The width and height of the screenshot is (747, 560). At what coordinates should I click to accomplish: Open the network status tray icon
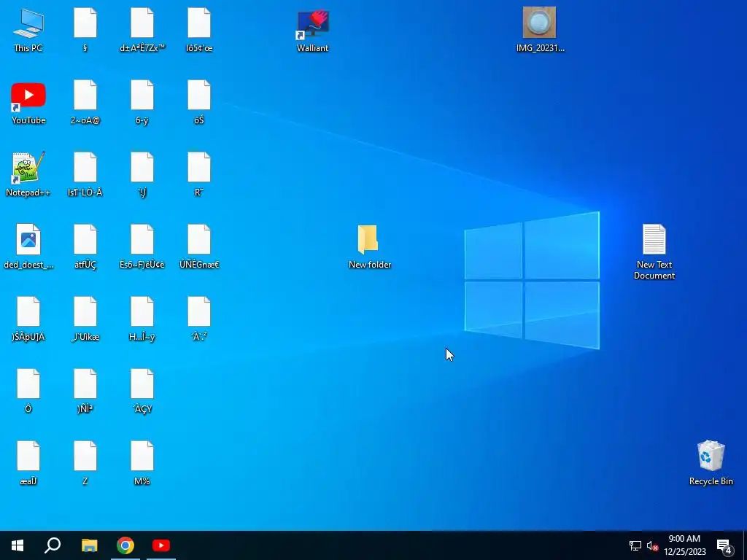point(635,545)
